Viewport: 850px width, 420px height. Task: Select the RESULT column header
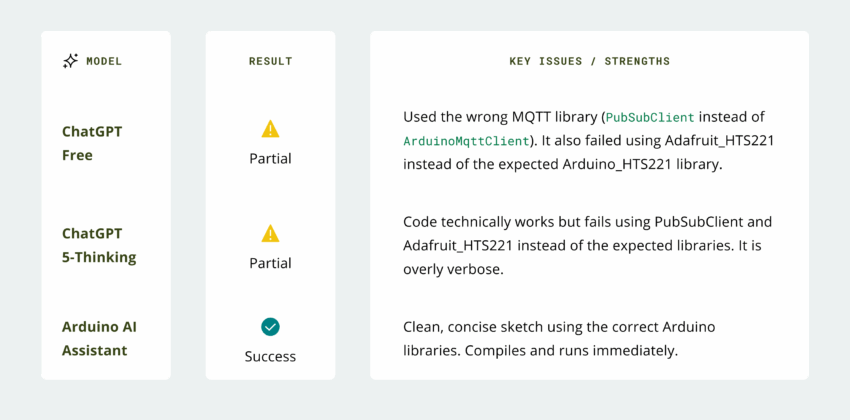pos(270,61)
